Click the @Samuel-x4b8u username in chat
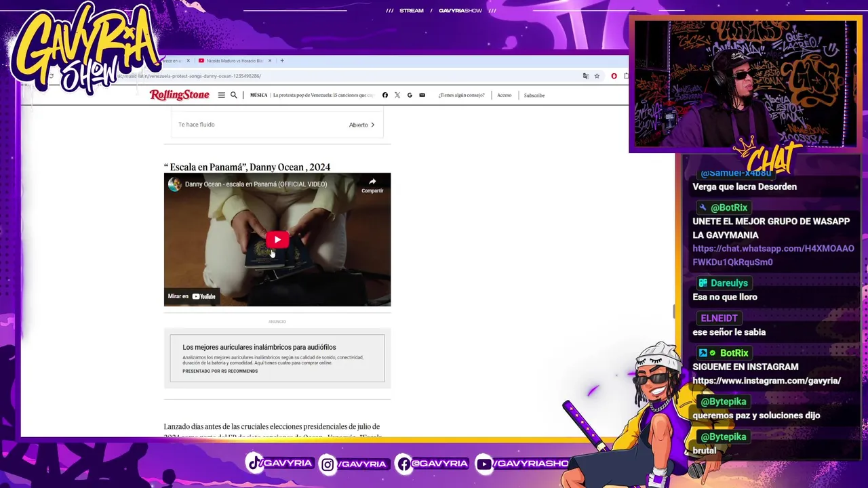 point(736,173)
